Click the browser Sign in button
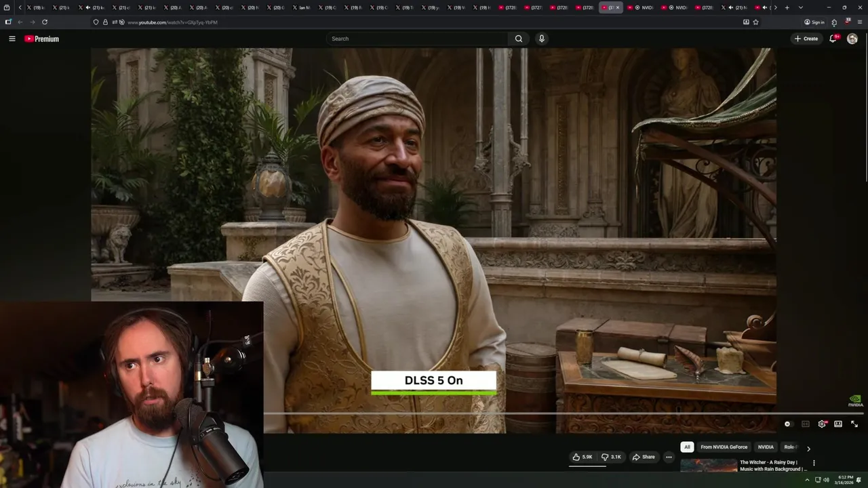This screenshot has width=868, height=488. pyautogui.click(x=814, y=22)
